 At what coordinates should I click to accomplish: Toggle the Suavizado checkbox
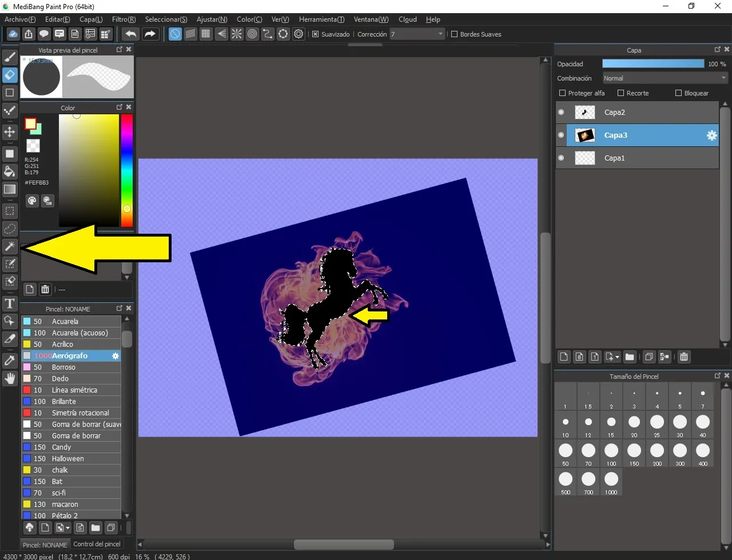(x=315, y=34)
